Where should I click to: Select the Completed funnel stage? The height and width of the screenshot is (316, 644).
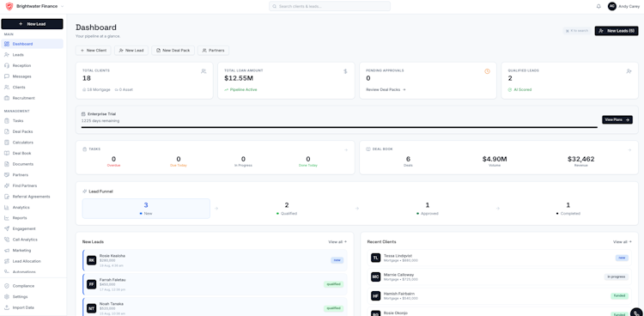tap(568, 209)
